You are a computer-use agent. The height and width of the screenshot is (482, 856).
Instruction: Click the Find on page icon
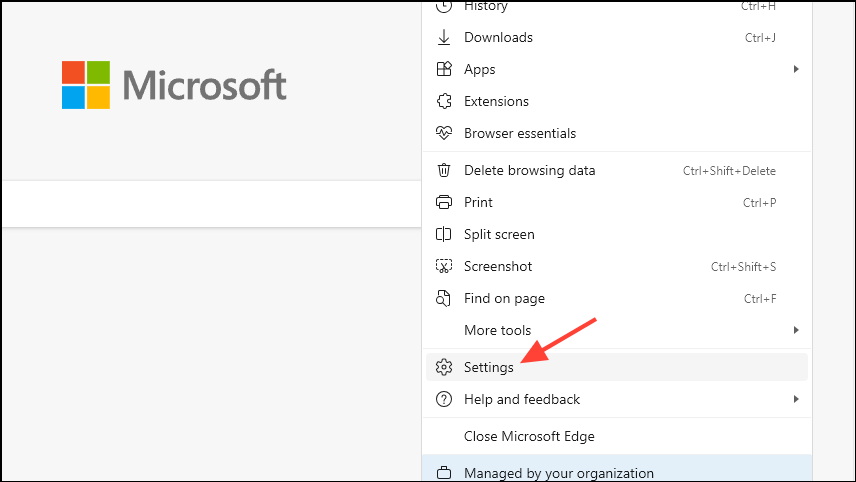[445, 299]
